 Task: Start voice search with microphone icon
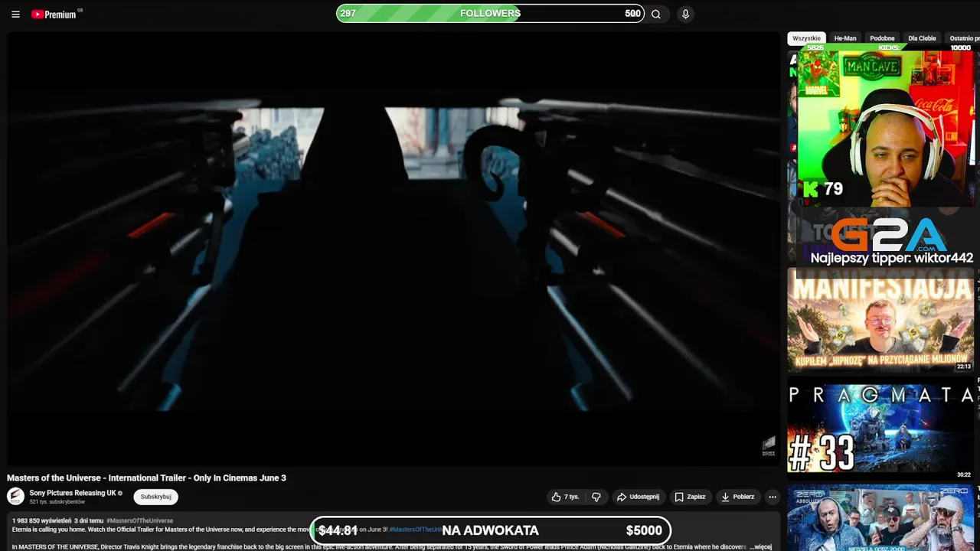685,14
